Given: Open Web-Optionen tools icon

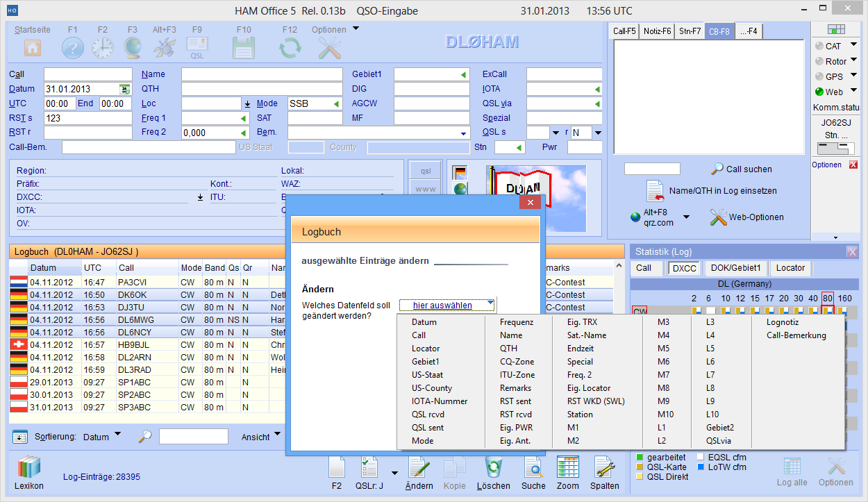Looking at the screenshot, I should tap(718, 217).
